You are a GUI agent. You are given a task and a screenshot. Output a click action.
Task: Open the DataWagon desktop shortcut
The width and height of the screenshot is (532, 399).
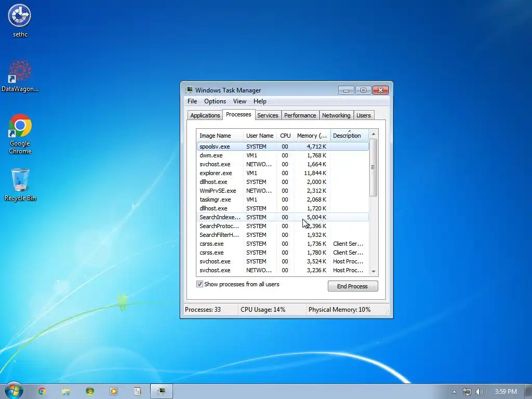[x=20, y=76]
